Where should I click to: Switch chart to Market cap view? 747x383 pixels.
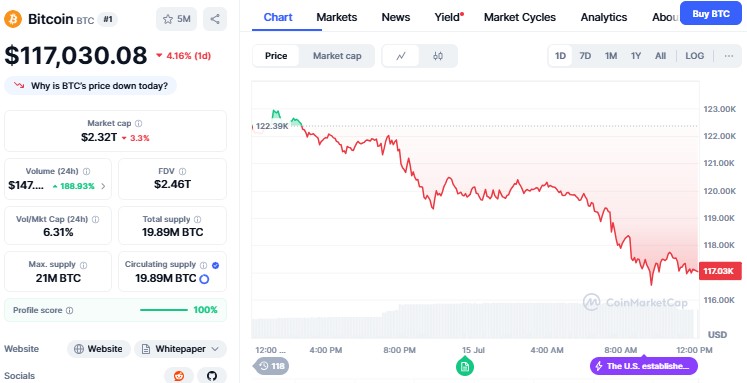point(337,56)
